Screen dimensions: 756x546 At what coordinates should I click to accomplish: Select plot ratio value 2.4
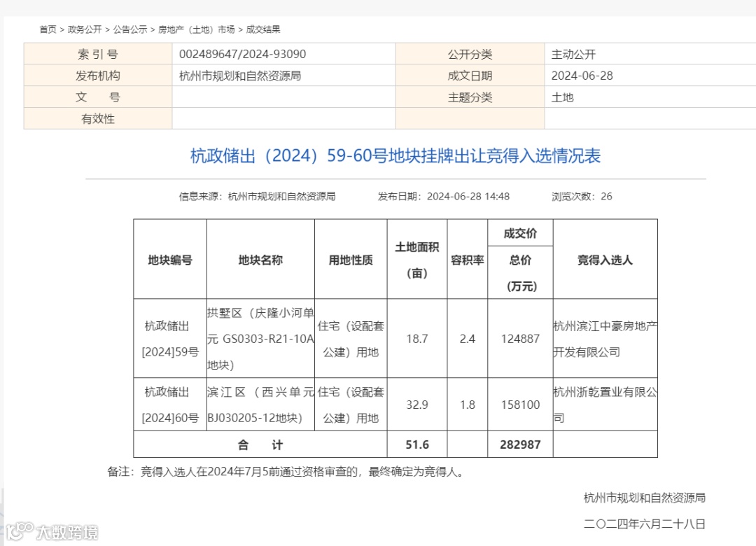[x=467, y=339]
